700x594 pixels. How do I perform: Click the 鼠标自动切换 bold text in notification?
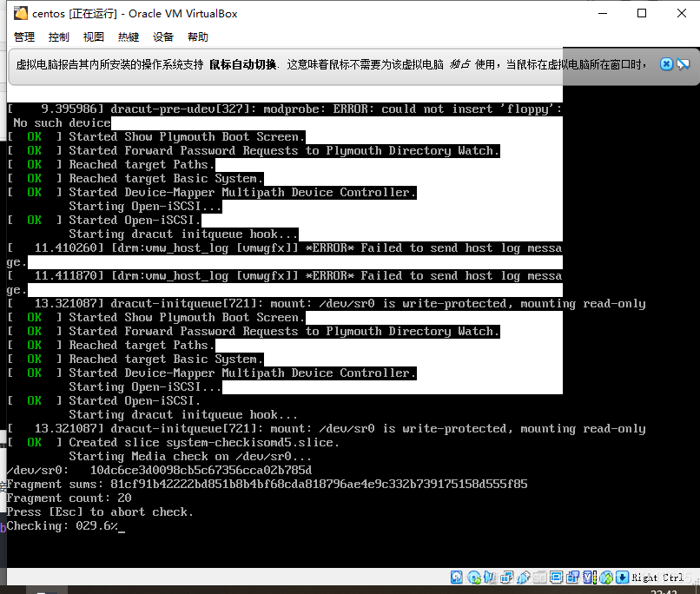(x=243, y=65)
